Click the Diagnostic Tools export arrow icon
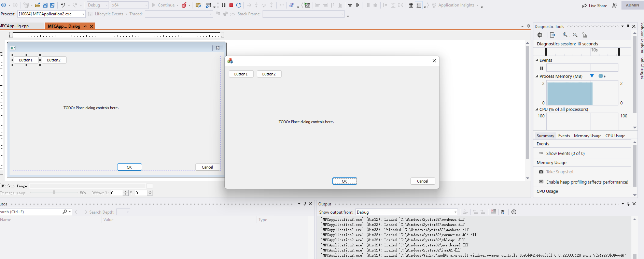 tap(552, 35)
